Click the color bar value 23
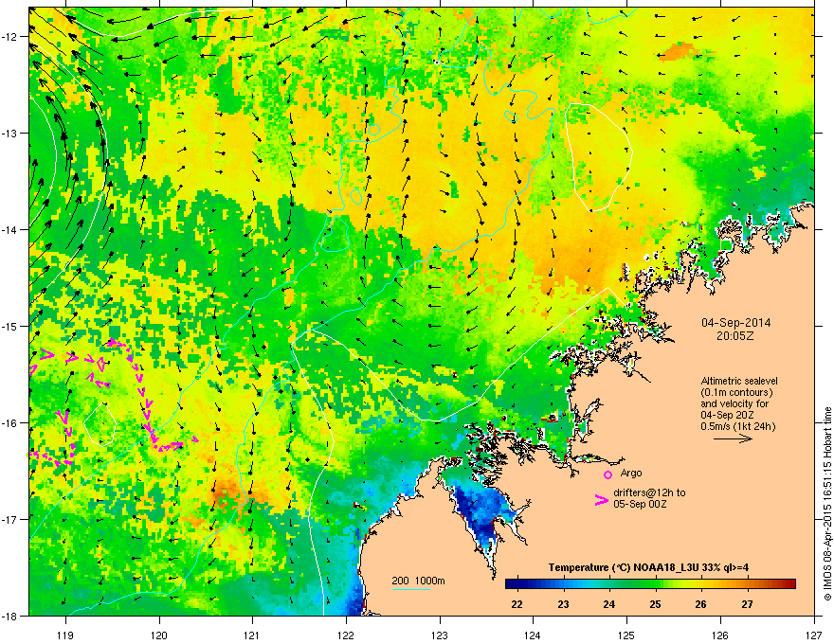The width and height of the screenshot is (834, 644). [563, 604]
